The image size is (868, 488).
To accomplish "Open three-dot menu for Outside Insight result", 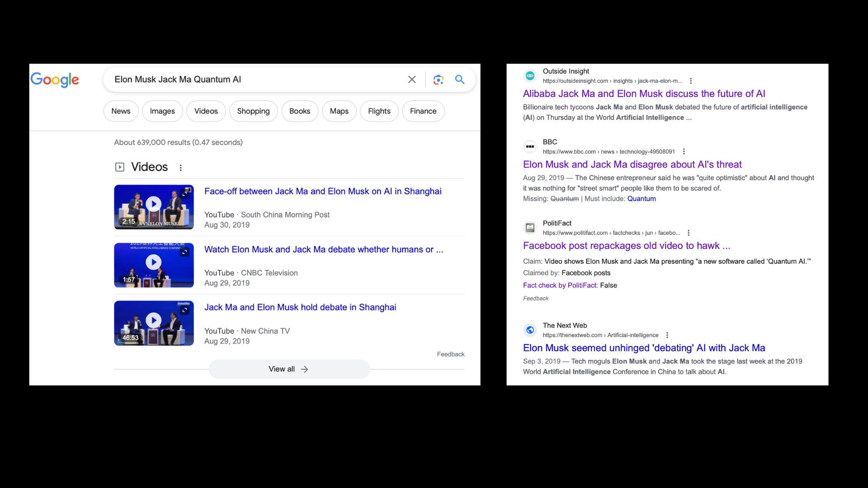I will pos(691,81).
